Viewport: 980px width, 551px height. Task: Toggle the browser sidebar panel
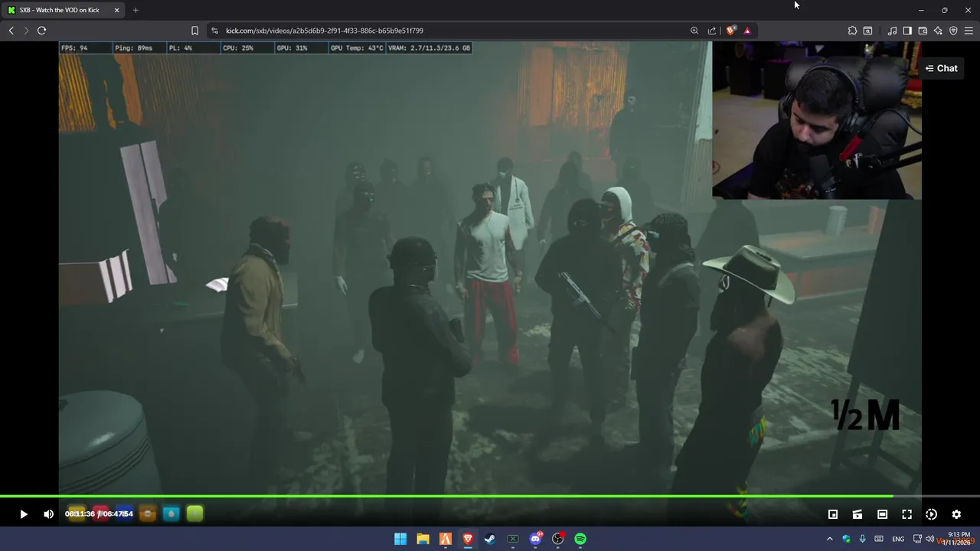pos(907,31)
